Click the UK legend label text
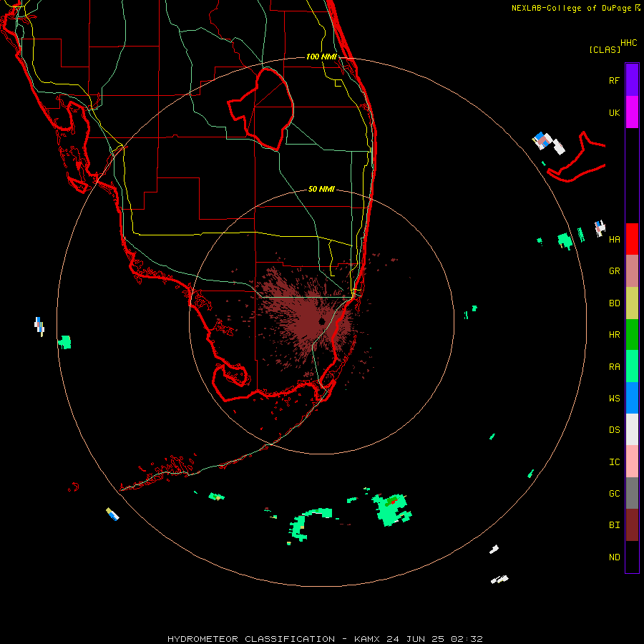 (x=614, y=112)
